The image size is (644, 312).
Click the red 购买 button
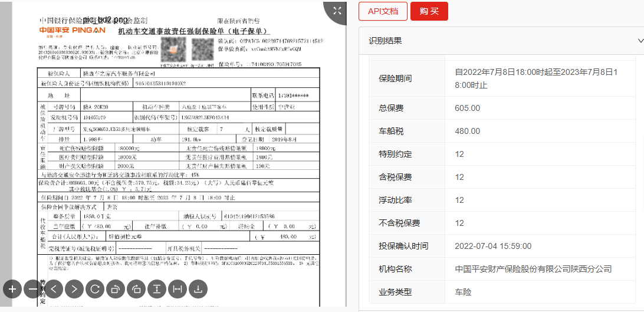pos(429,11)
